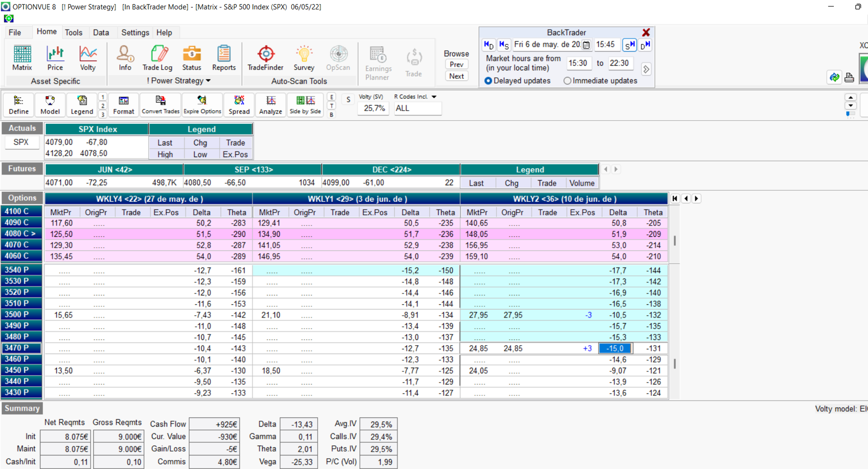Click the print icon
This screenshot has height=469, width=868.
849,77
